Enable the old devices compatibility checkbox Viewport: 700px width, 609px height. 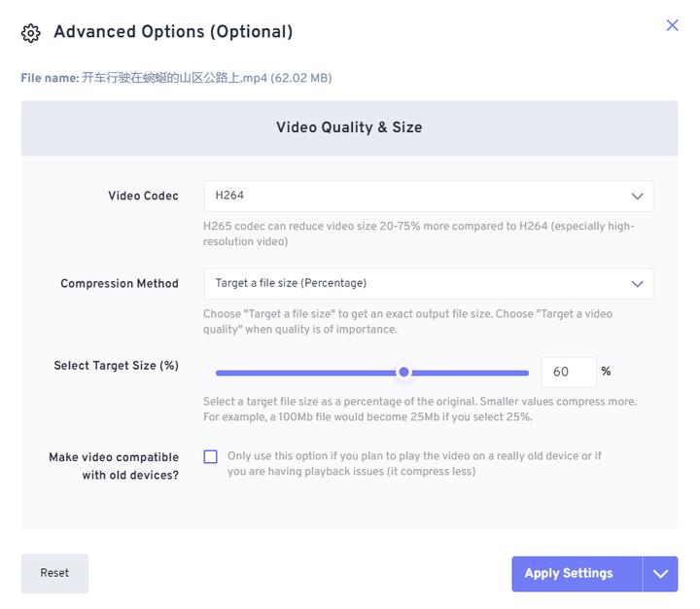(211, 457)
